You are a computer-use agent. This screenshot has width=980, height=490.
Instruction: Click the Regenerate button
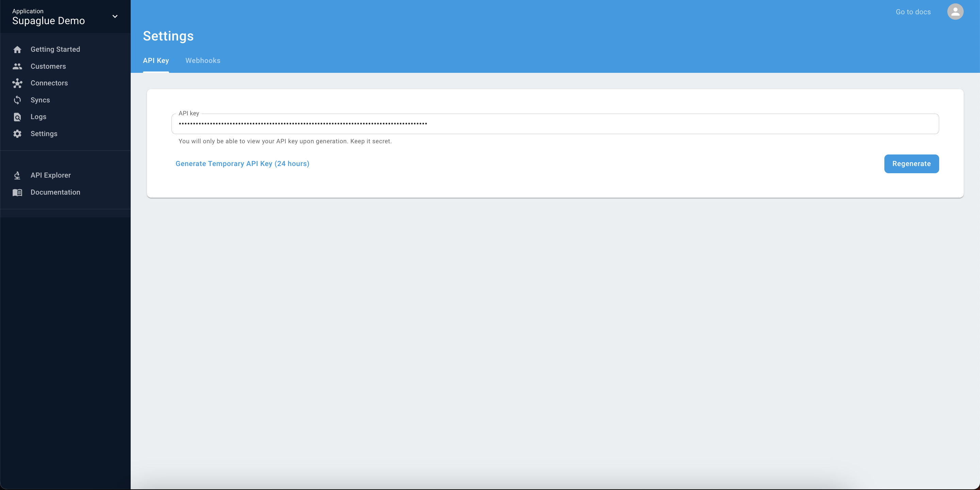[912, 164]
